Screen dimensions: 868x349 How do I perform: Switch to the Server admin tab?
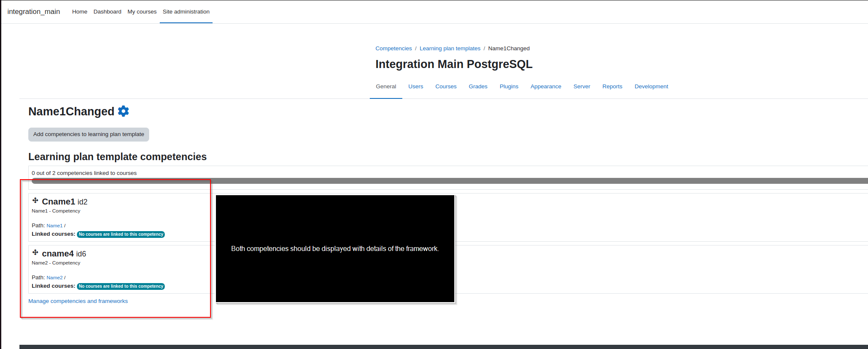581,87
